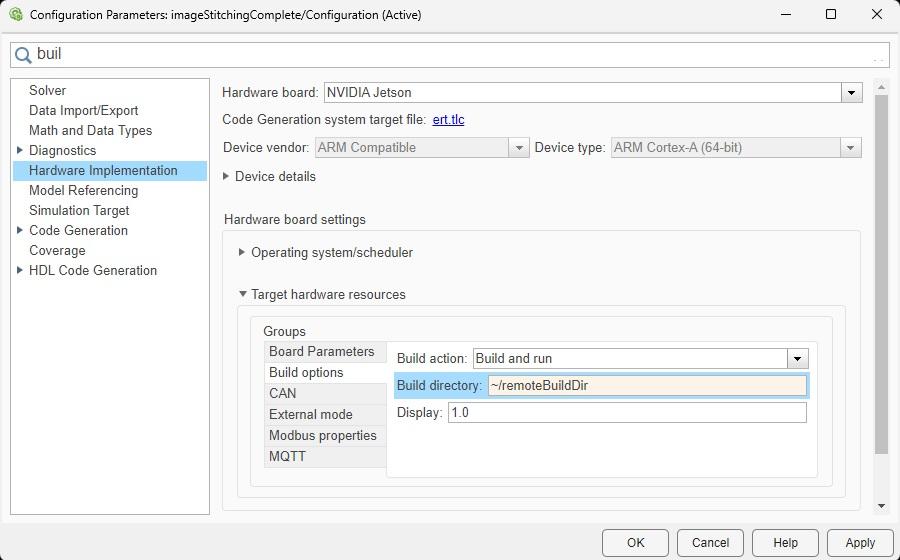Select the Diagnostics category

click(63, 151)
